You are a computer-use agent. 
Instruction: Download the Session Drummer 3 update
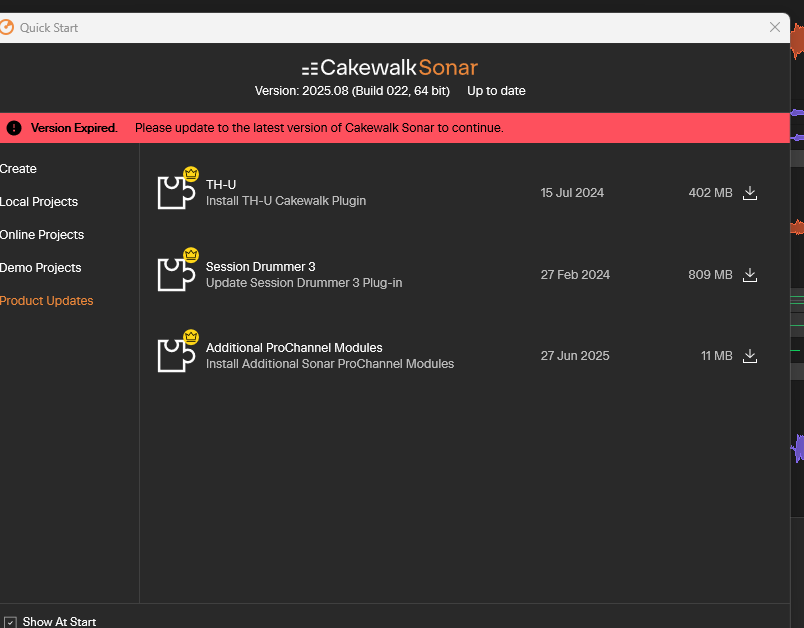pos(750,275)
